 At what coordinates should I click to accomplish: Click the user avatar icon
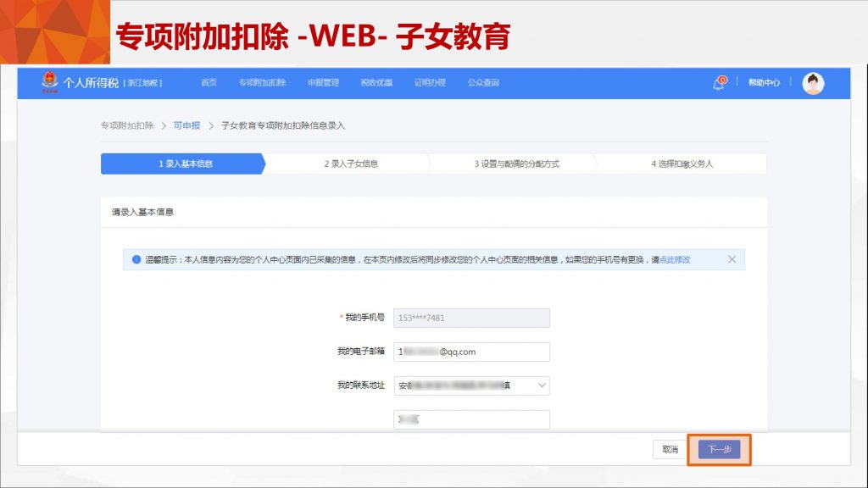point(813,83)
